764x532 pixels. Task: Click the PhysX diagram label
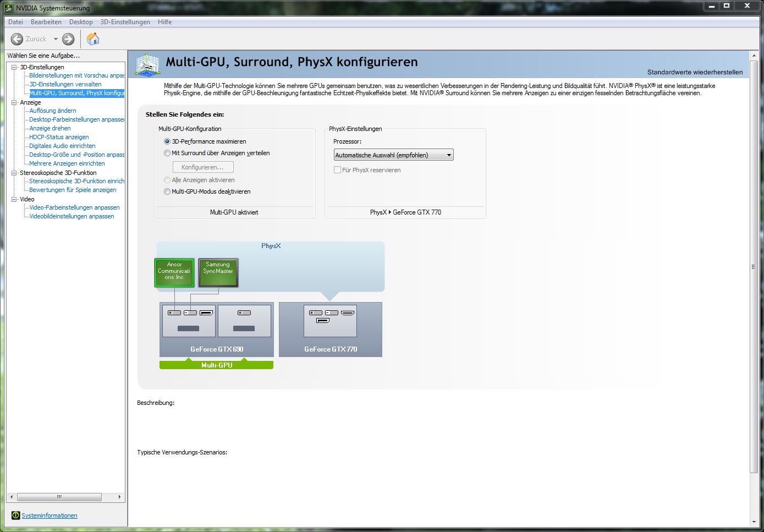271,246
